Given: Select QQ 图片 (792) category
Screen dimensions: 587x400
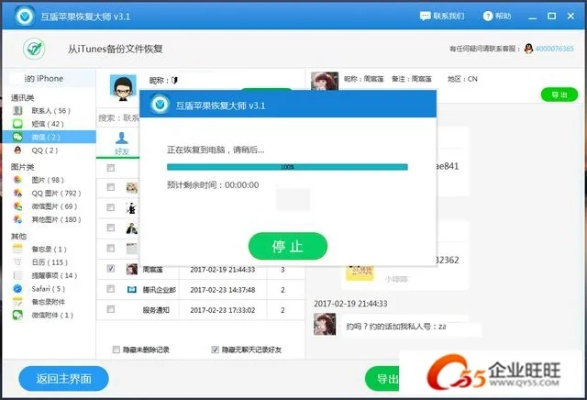Looking at the screenshot, I should click(56, 193).
